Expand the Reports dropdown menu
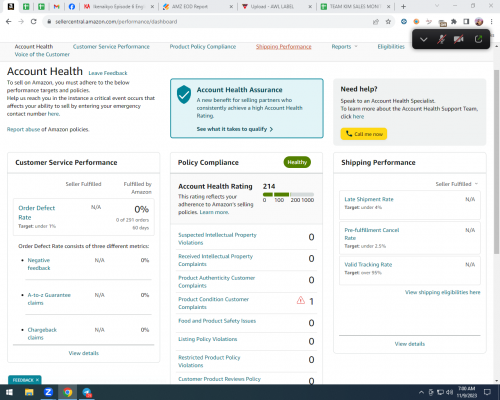500x400 pixels. pos(344,47)
